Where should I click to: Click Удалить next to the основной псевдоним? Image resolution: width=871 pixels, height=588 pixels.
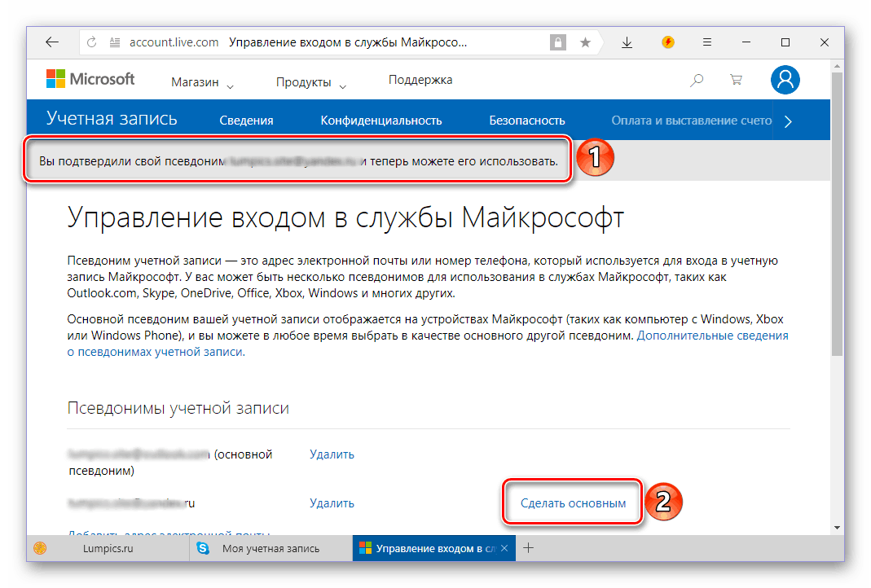coord(332,454)
